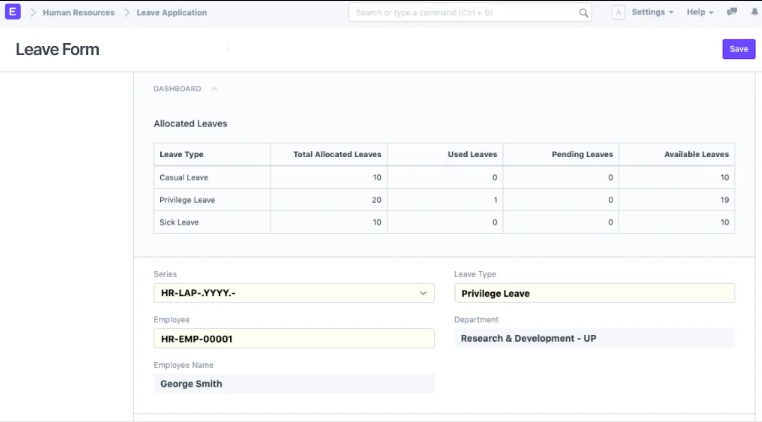Screen dimensions: 762x422
Task: Collapse the Dashboard section chevron
Action: (x=214, y=89)
